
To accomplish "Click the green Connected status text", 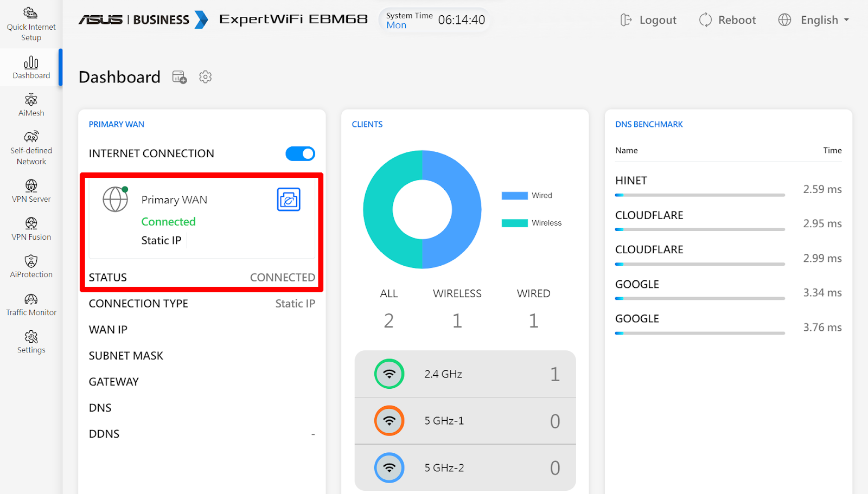I will [168, 222].
